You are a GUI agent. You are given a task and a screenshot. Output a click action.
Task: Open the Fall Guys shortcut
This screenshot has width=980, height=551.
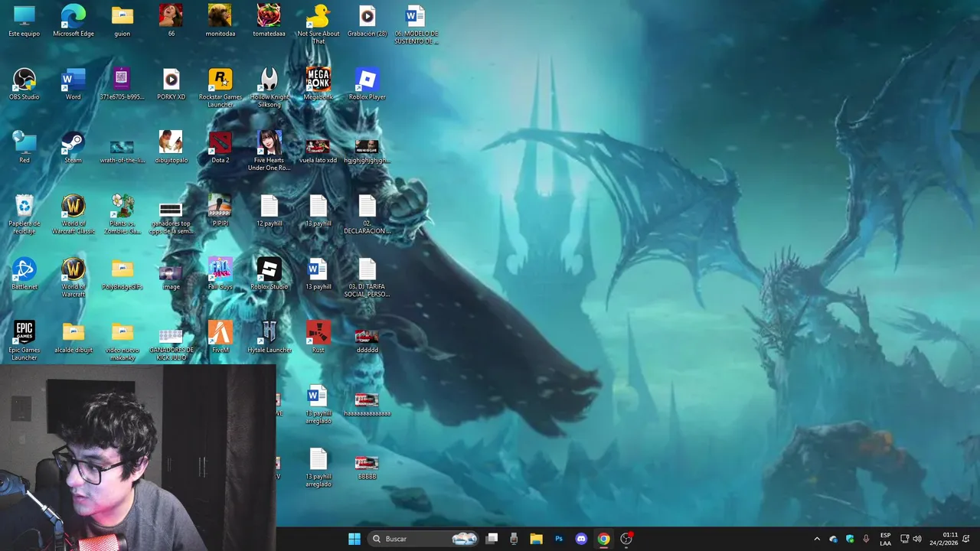[x=220, y=274]
